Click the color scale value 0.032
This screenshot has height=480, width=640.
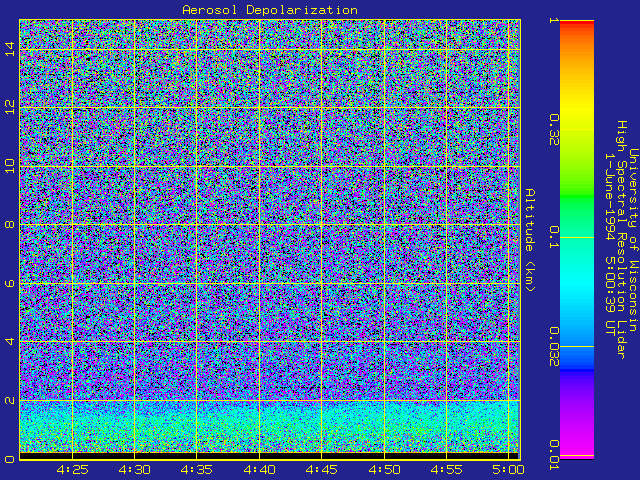[x=553, y=347]
